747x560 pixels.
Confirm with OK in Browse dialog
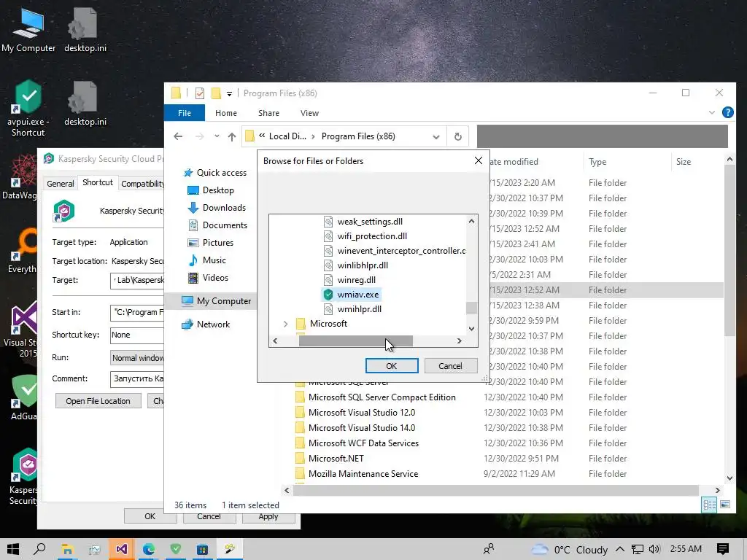coord(392,366)
